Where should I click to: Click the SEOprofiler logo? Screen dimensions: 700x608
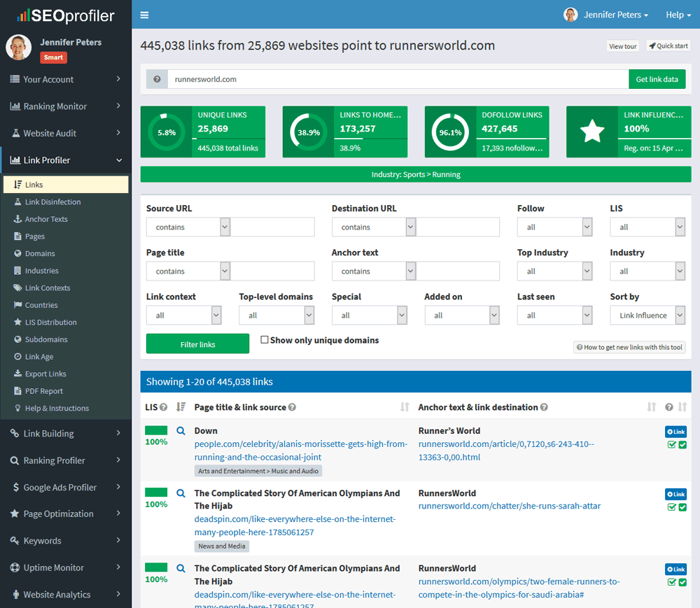coord(66,16)
